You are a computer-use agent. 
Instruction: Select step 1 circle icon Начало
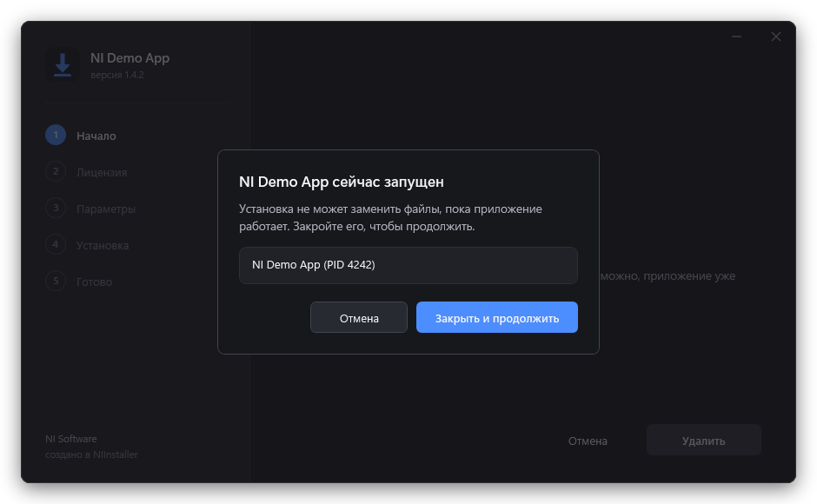tap(56, 135)
